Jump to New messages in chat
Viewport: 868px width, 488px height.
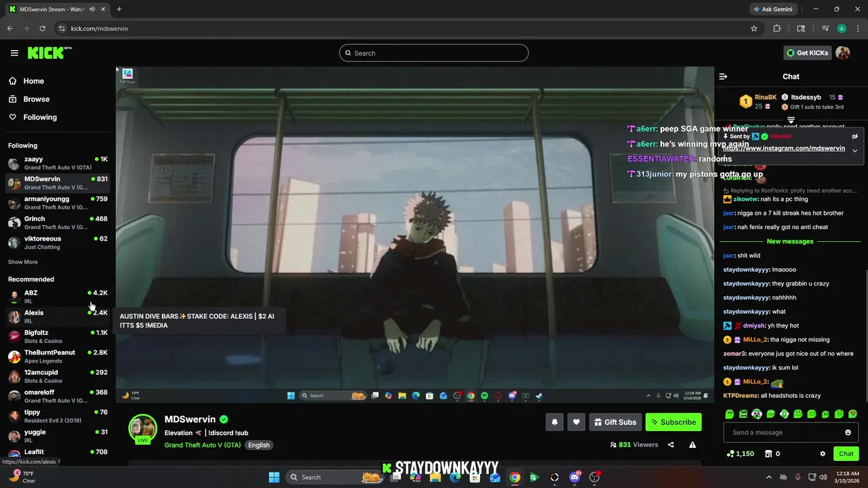790,241
